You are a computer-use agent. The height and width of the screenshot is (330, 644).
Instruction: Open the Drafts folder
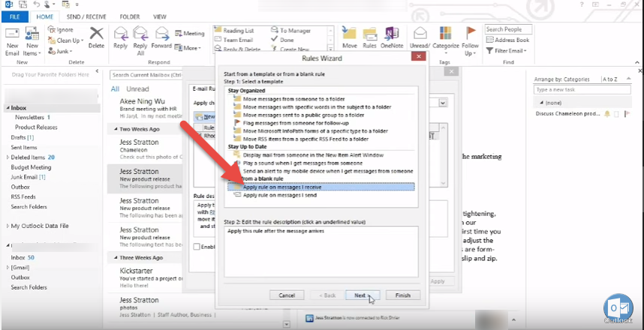tap(23, 137)
